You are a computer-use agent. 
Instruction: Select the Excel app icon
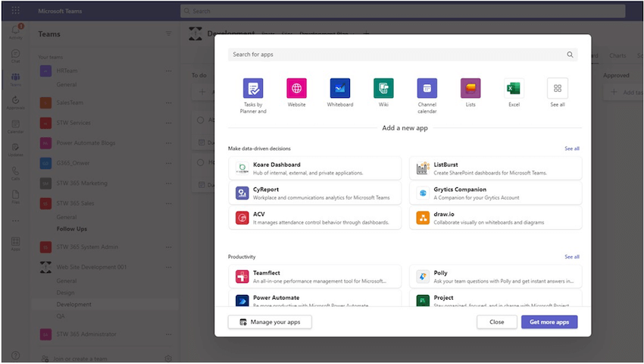514,93
